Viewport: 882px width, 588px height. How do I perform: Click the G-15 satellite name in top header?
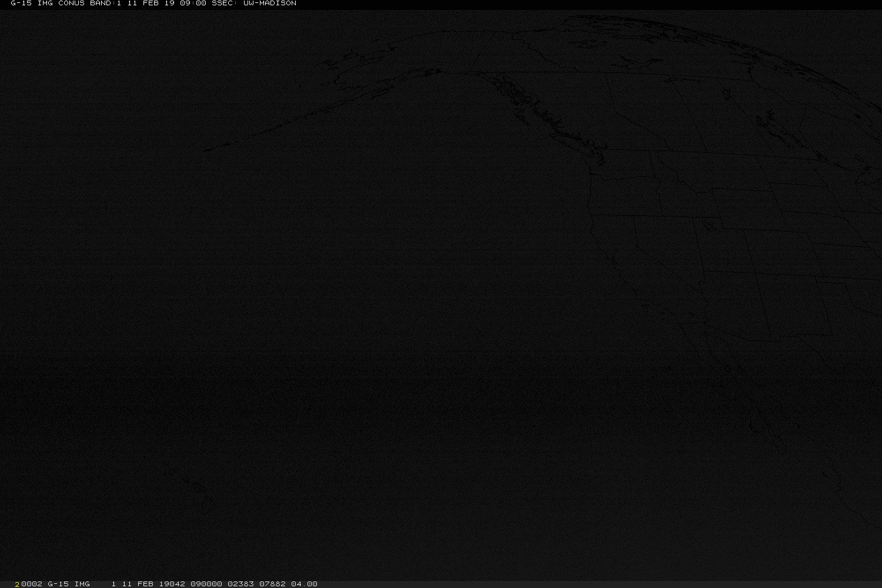pos(21,4)
